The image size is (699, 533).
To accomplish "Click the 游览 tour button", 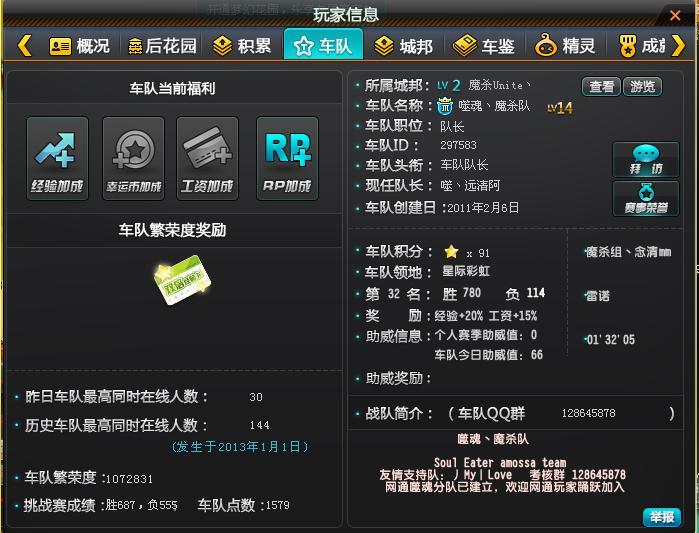I will [643, 87].
